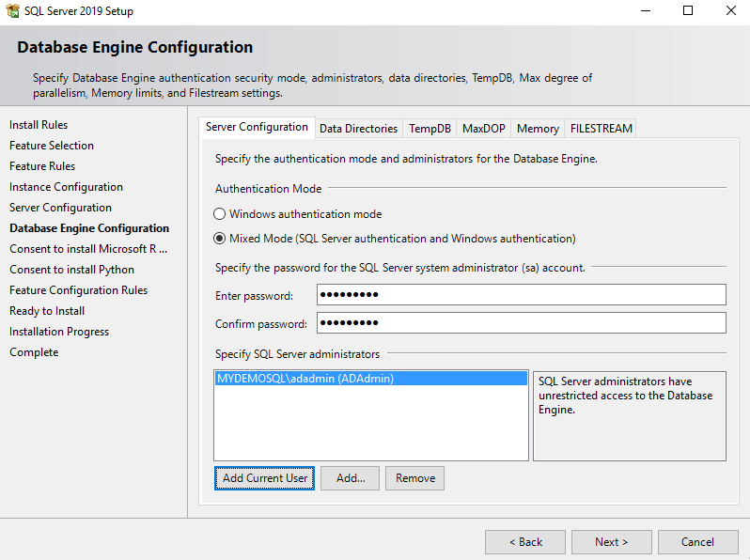This screenshot has width=750, height=560.
Task: Go back with the Back button
Action: [x=524, y=542]
